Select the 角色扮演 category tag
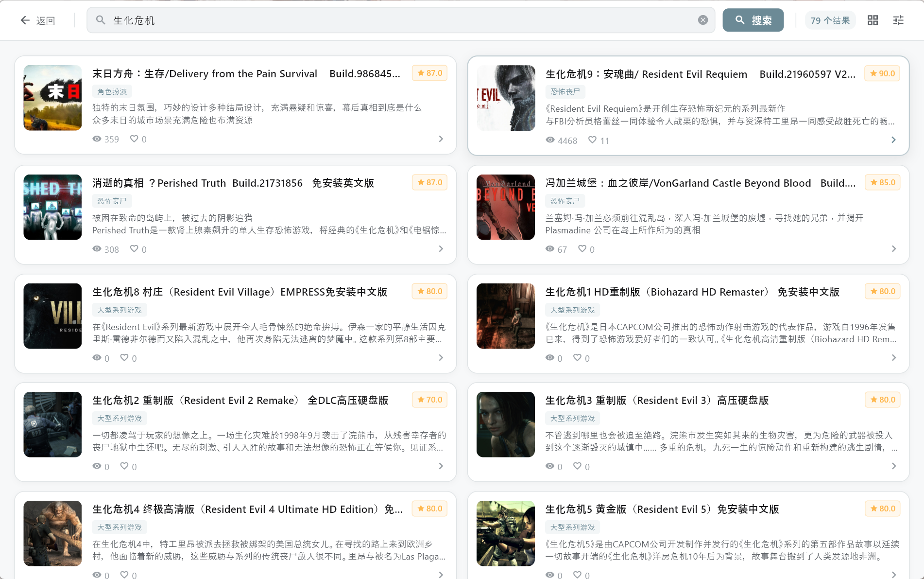Image resolution: width=924 pixels, height=579 pixels. tap(112, 91)
